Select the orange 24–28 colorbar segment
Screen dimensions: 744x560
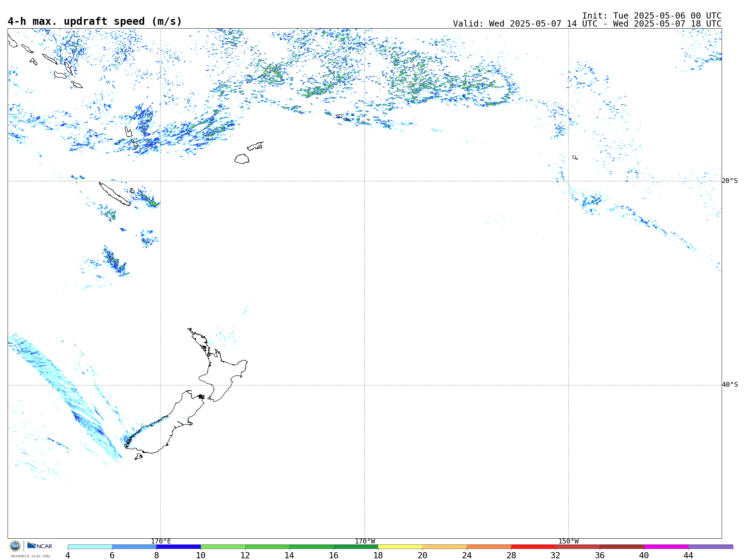click(x=489, y=547)
